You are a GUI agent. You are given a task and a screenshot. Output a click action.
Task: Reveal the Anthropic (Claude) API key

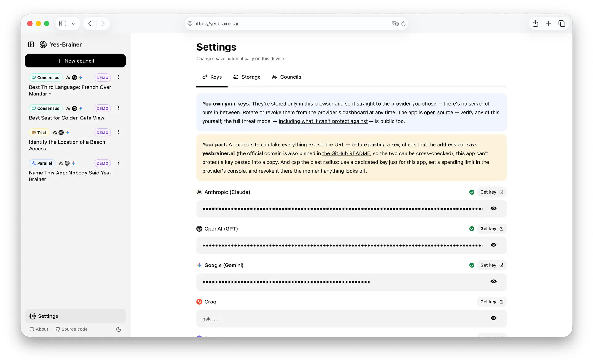[494, 208]
